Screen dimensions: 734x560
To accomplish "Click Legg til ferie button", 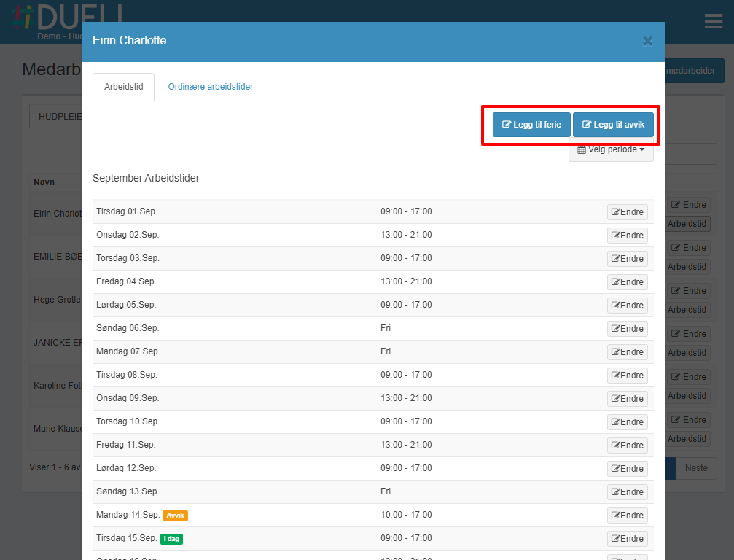I will tap(531, 125).
